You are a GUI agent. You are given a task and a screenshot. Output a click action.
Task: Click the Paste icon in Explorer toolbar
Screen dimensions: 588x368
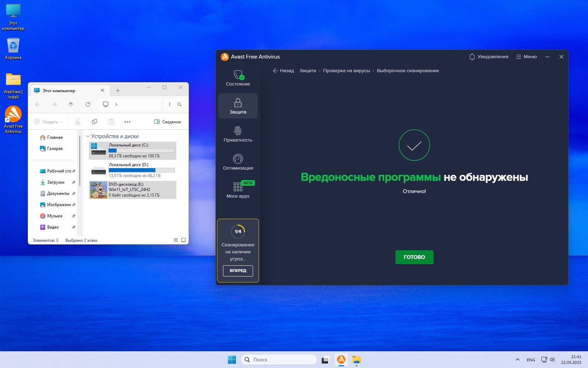[x=111, y=122]
